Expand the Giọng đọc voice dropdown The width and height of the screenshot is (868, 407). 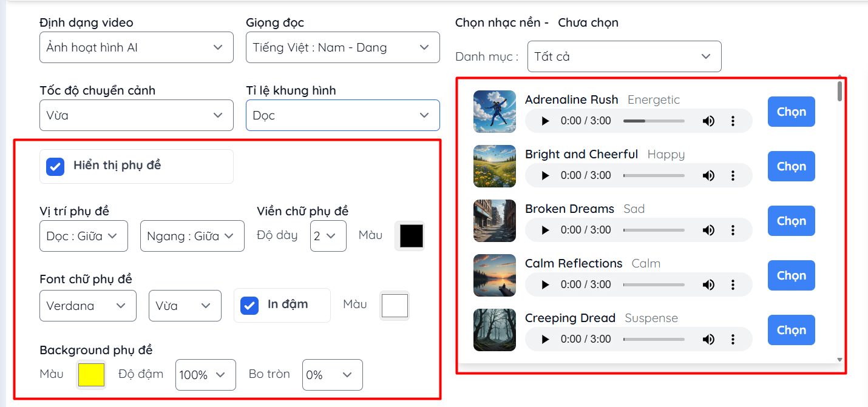[343, 47]
